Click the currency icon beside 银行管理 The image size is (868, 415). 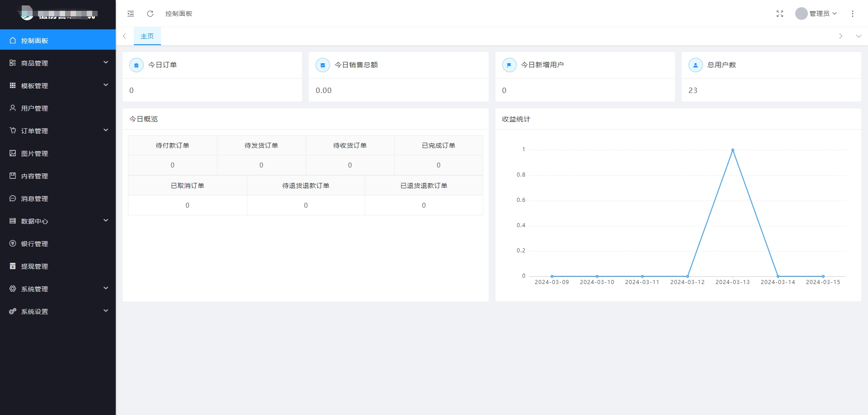coord(13,243)
